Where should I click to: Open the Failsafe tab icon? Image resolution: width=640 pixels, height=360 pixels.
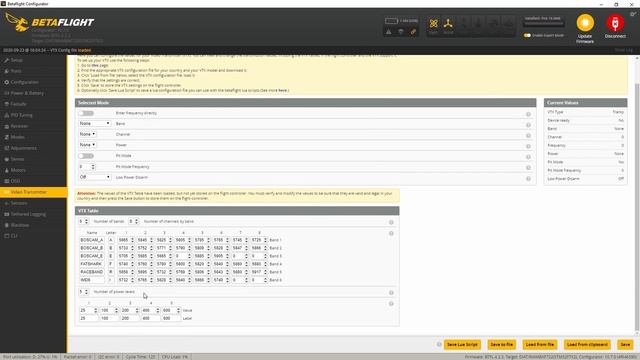tap(7, 104)
